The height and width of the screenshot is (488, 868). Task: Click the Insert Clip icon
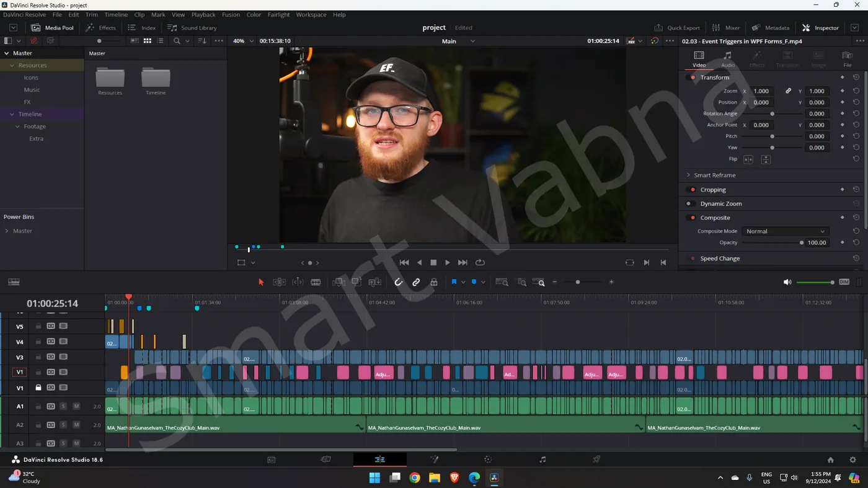(339, 282)
